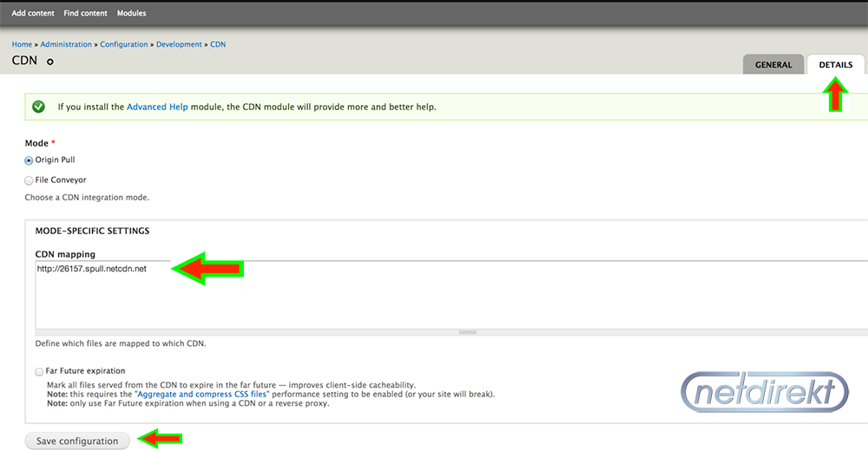Select the File Conveyor mode

tap(29, 180)
